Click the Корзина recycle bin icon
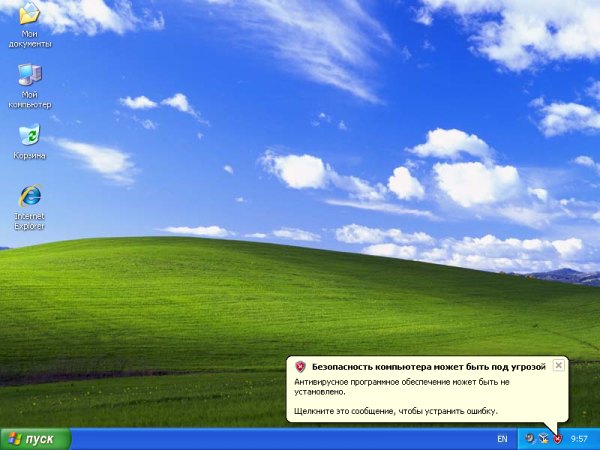The width and height of the screenshot is (600, 450). pyautogui.click(x=30, y=135)
